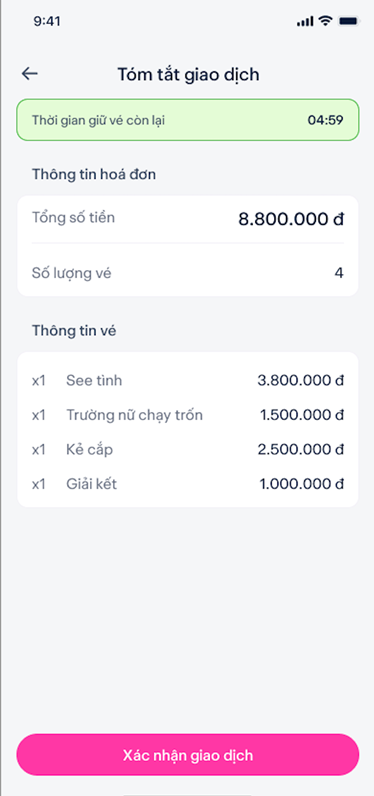
Task: Tap the 8.800.000 đ total amount
Action: click(291, 219)
